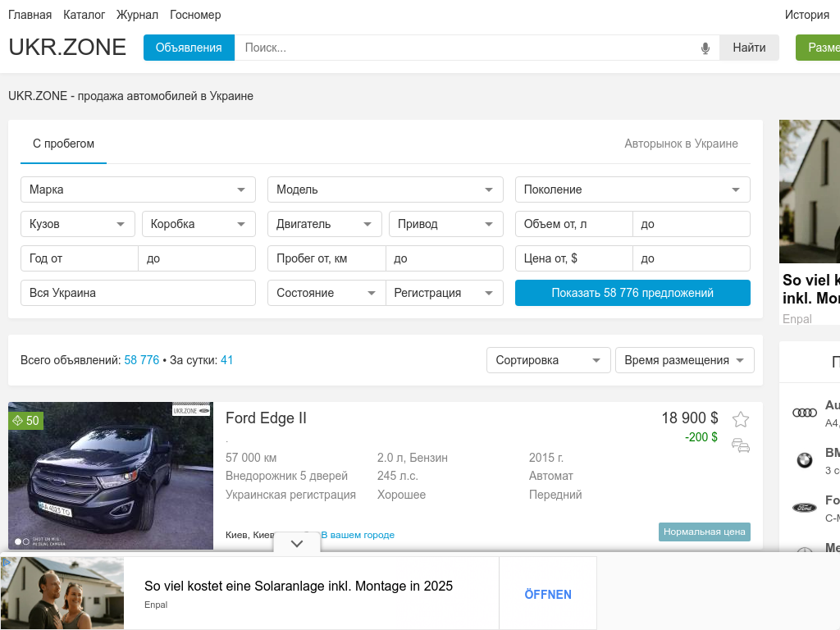Click the Авторынок в Украине link

[681, 144]
